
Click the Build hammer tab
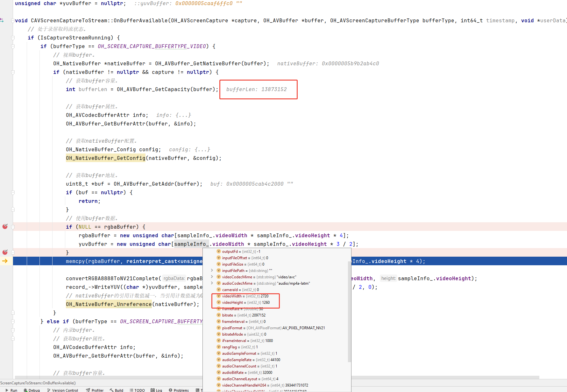pyautogui.click(x=117, y=390)
